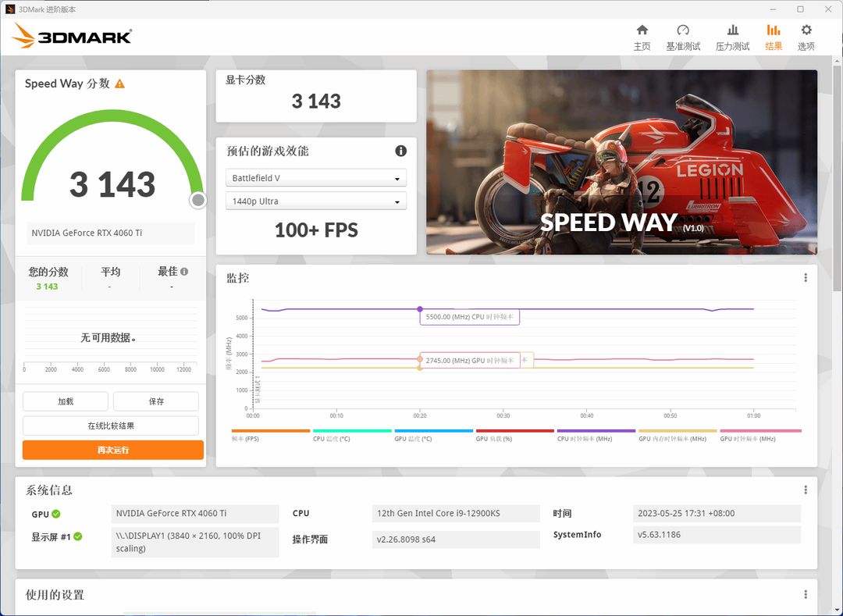Click the 2745.00 (MHz) GPU tooltip
Viewport: 843px width, 616px height.
click(469, 361)
